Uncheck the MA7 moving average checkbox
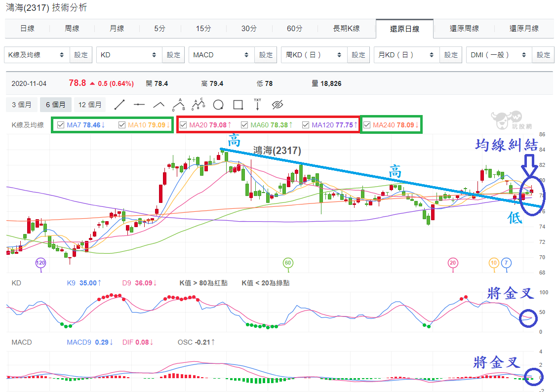Viewport: 556px width, 392px height. pyautogui.click(x=61, y=125)
